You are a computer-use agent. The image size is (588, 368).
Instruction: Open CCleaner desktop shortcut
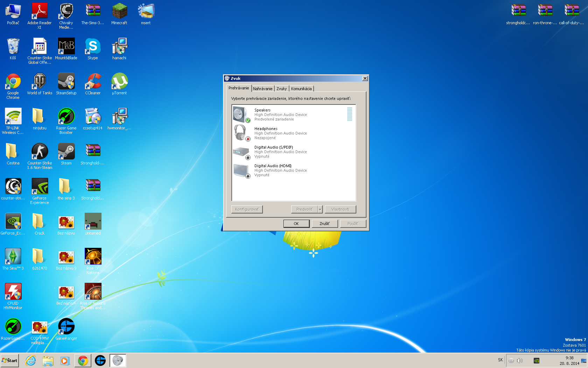click(93, 84)
